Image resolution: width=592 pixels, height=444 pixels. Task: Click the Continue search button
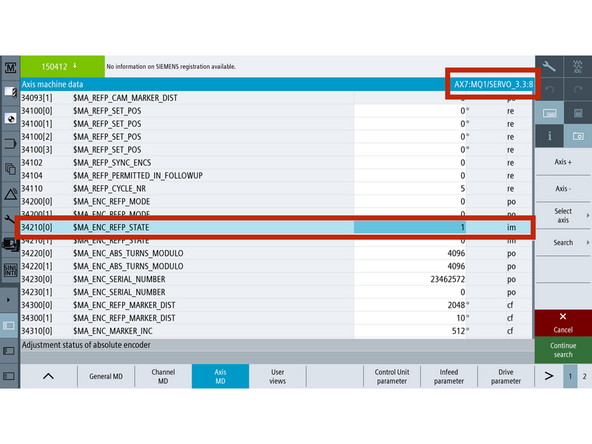pyautogui.click(x=563, y=350)
